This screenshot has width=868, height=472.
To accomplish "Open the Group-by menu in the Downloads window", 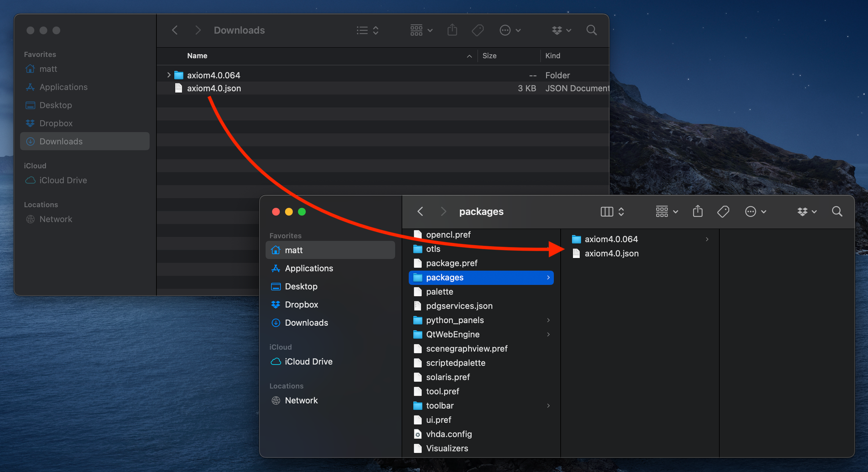I will point(421,30).
